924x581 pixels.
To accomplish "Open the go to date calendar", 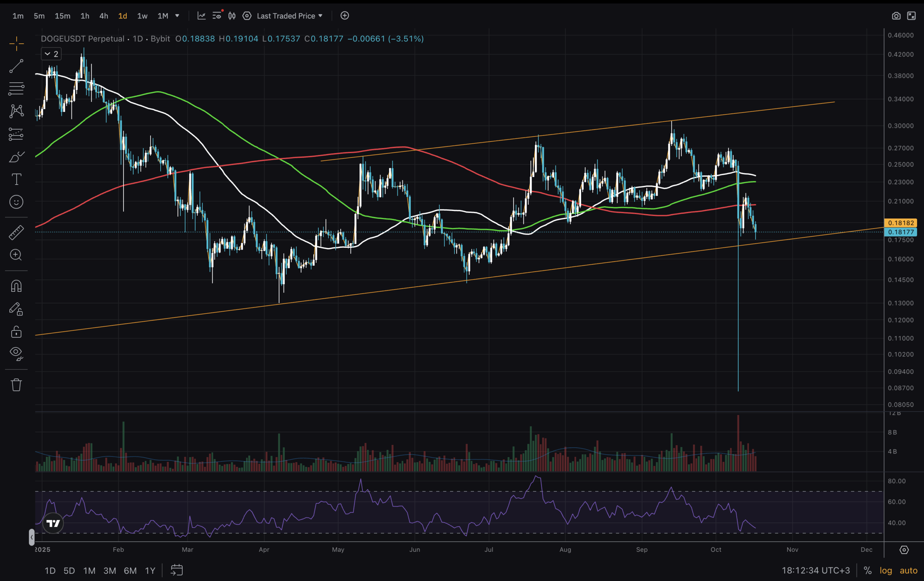I will [x=176, y=570].
